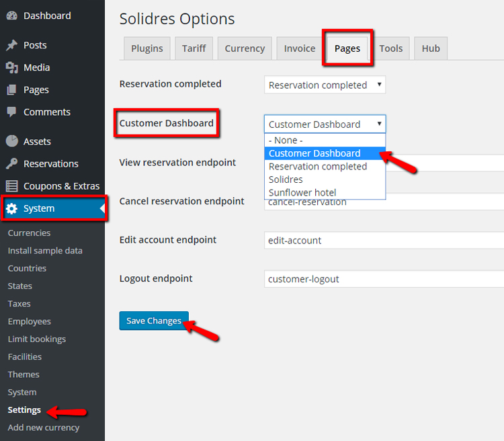Open the Limit bookings submenu link
504x441 pixels.
(x=37, y=339)
